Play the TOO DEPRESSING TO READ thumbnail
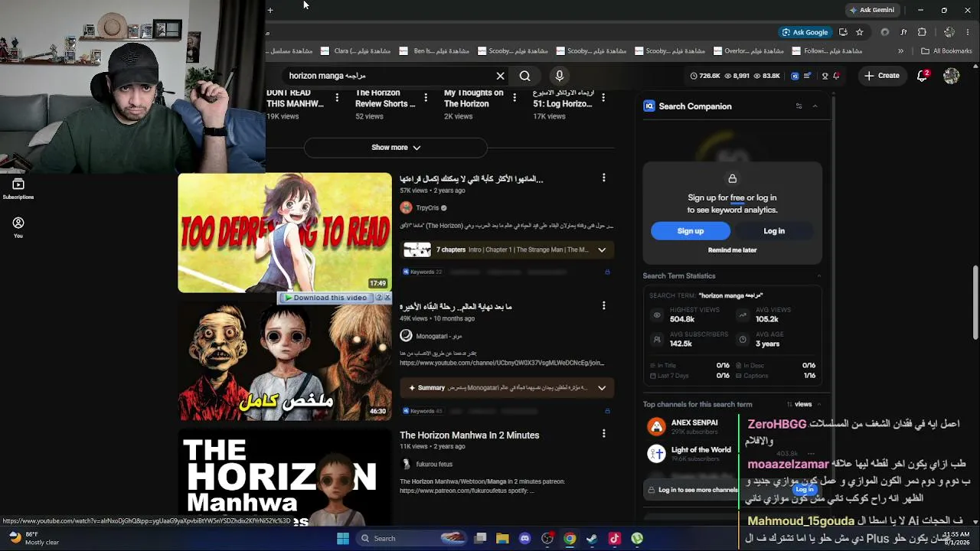 [285, 233]
